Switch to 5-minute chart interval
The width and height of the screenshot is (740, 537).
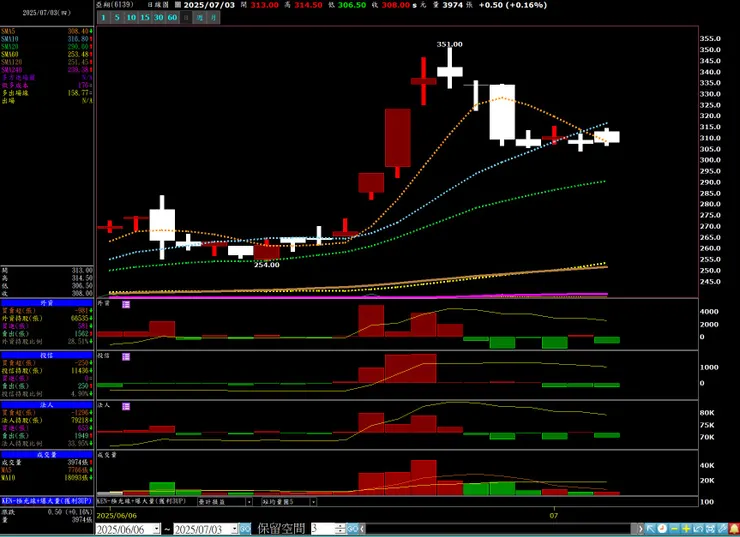[x=117, y=17]
